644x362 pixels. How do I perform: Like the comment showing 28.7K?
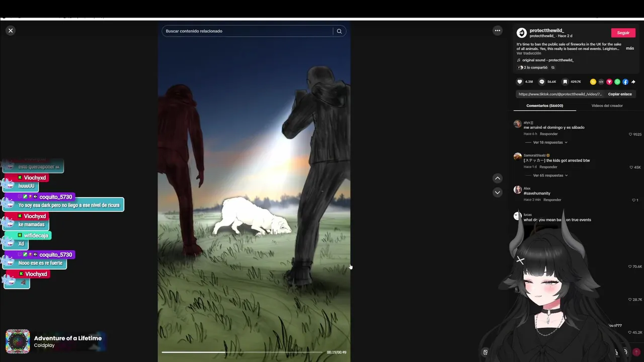pos(630,300)
